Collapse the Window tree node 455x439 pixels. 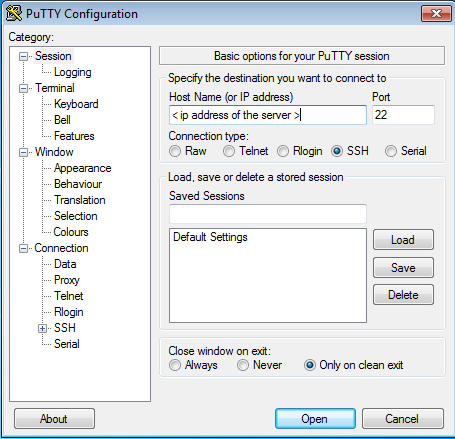pyautogui.click(x=23, y=152)
